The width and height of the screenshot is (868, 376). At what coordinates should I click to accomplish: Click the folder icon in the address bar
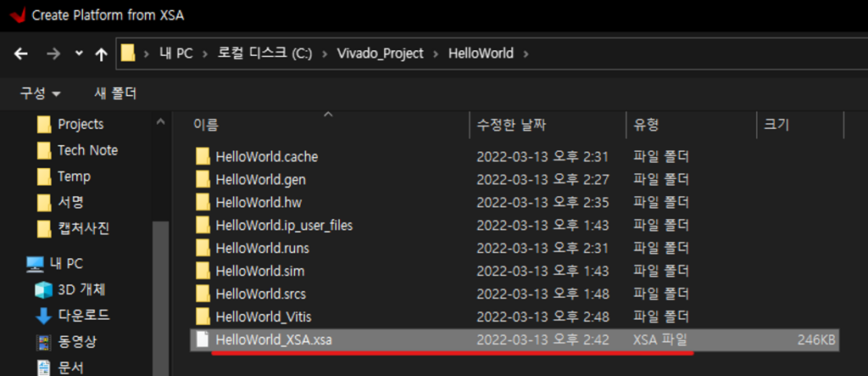tap(128, 53)
